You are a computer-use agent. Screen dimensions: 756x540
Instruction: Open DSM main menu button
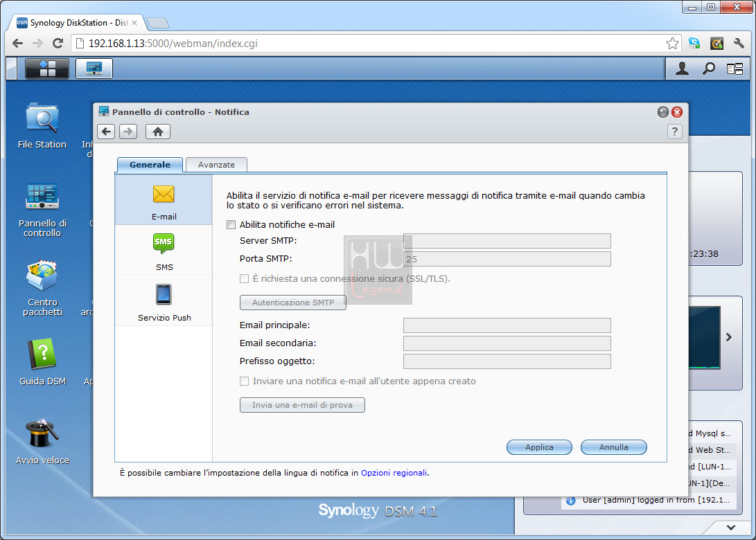click(47, 69)
